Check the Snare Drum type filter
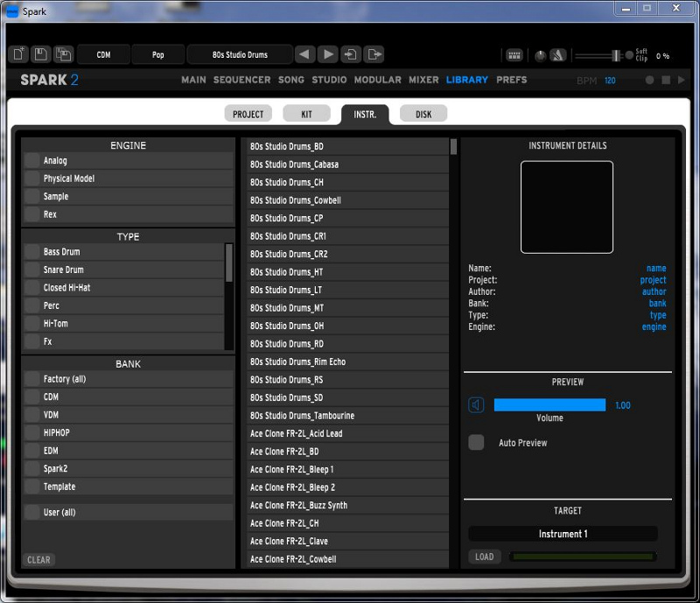 [32, 270]
